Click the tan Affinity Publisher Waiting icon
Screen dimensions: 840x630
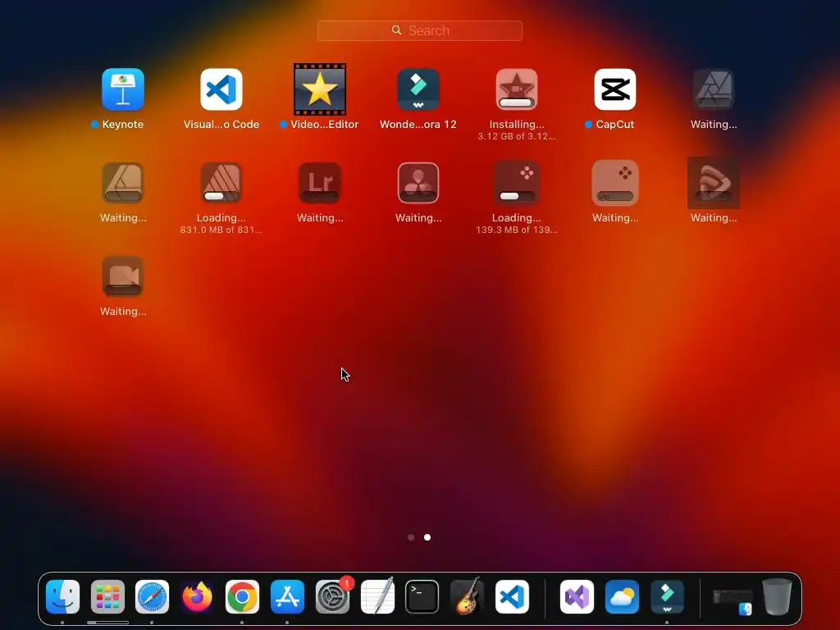pyautogui.click(x=123, y=183)
